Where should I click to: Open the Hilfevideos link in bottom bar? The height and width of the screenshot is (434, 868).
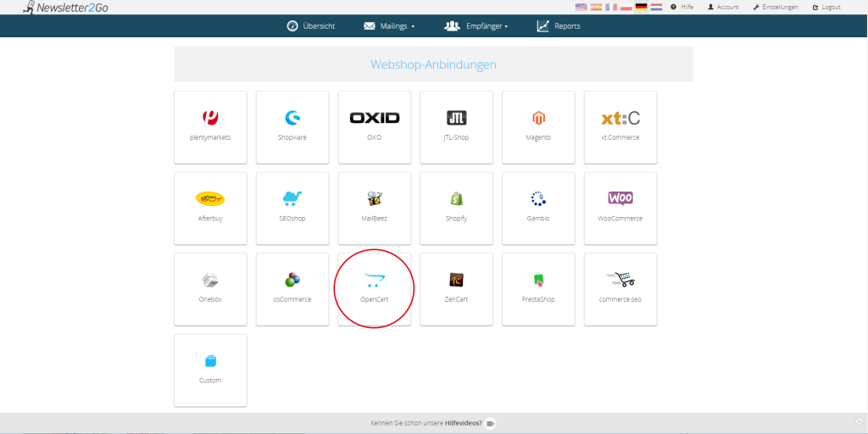tap(464, 423)
